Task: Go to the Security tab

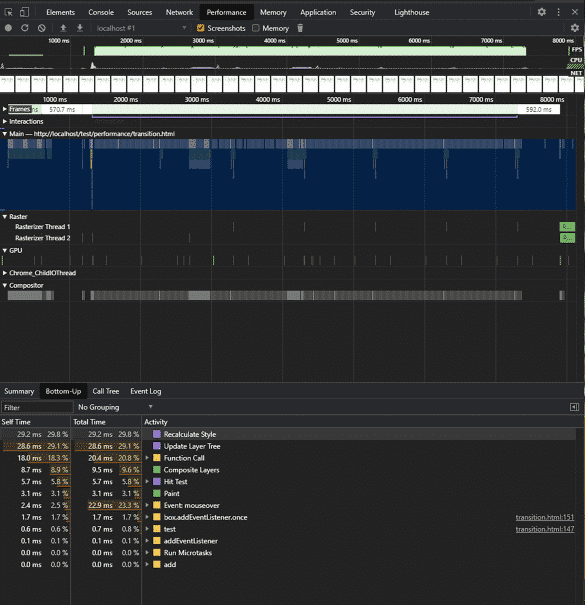Action: [x=362, y=12]
